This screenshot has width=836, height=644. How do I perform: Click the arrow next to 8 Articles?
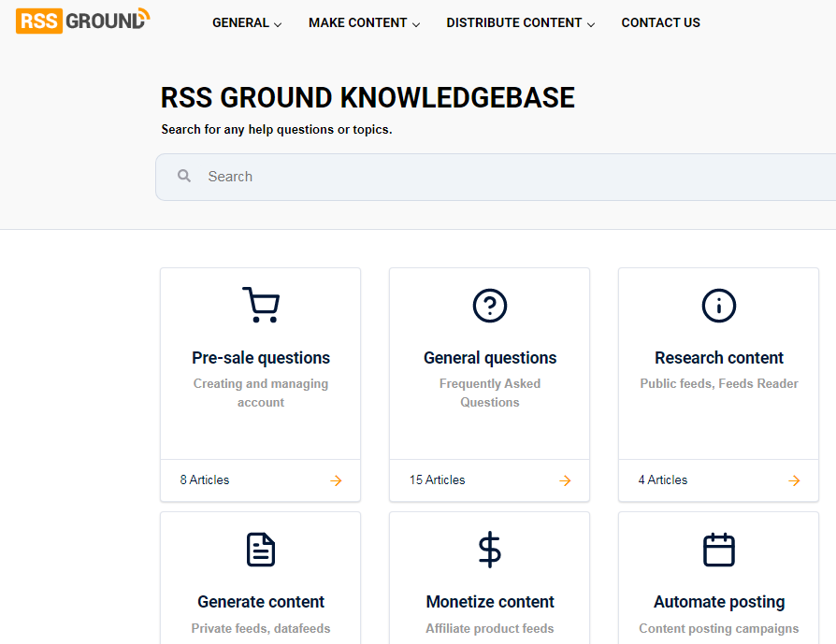pos(336,480)
